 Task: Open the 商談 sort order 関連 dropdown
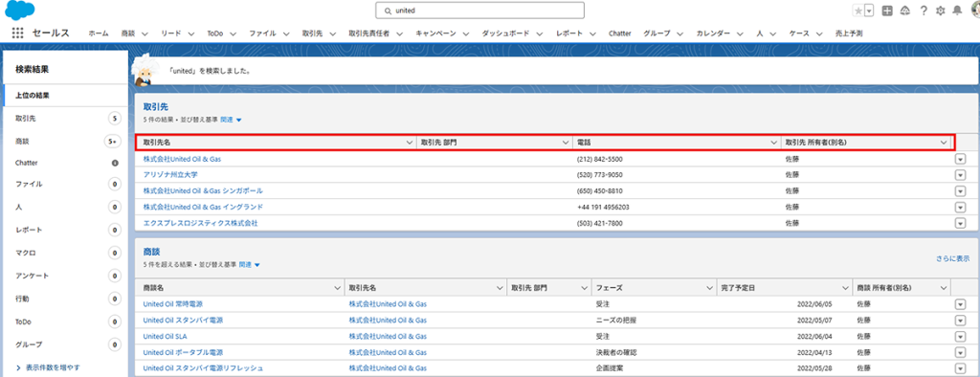pos(249,264)
